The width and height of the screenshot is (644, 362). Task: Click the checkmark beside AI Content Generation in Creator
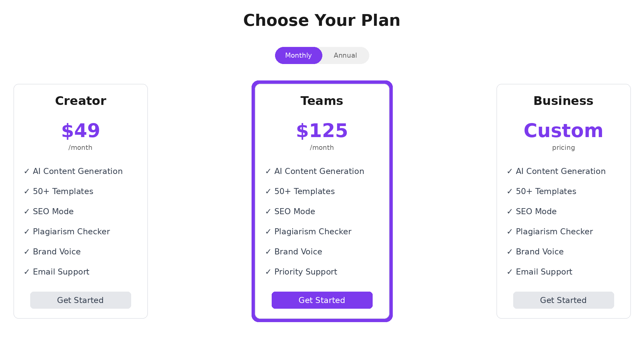click(27, 171)
